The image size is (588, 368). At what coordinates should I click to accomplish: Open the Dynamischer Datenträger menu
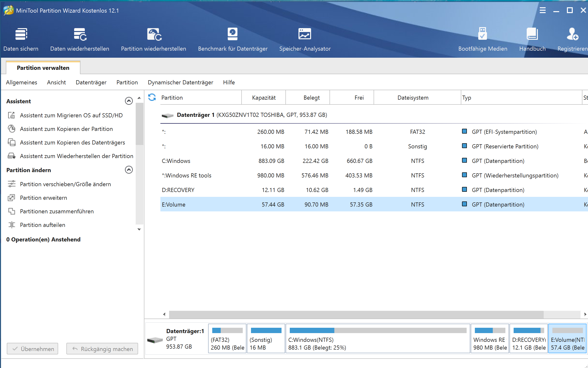click(x=180, y=82)
